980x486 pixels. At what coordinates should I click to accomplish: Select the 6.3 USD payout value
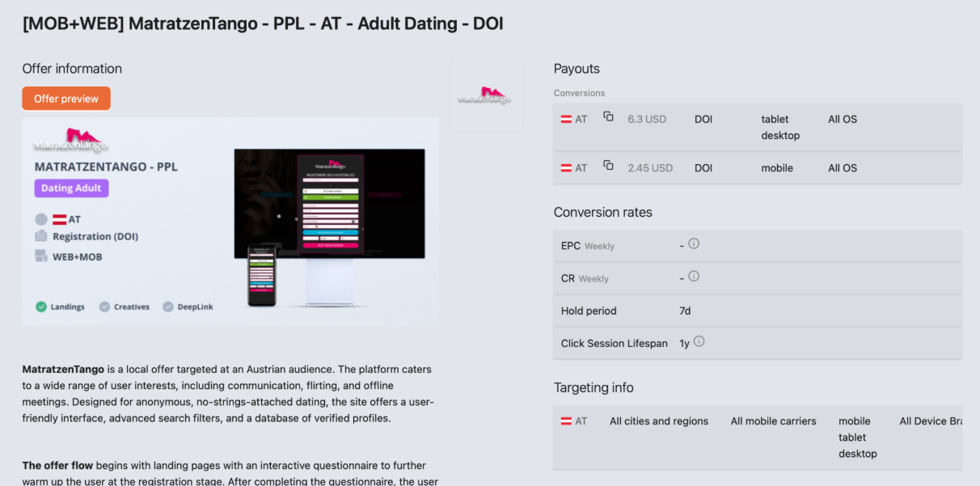pyautogui.click(x=647, y=119)
